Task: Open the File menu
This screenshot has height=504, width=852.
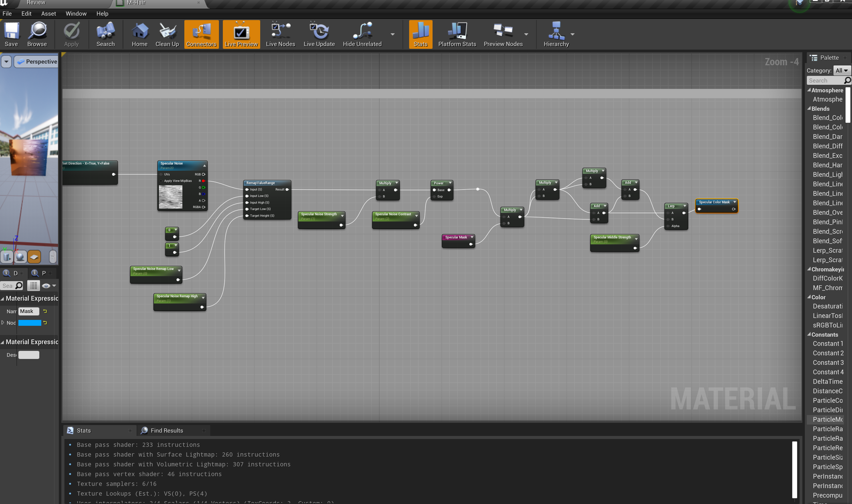Action: (7, 14)
